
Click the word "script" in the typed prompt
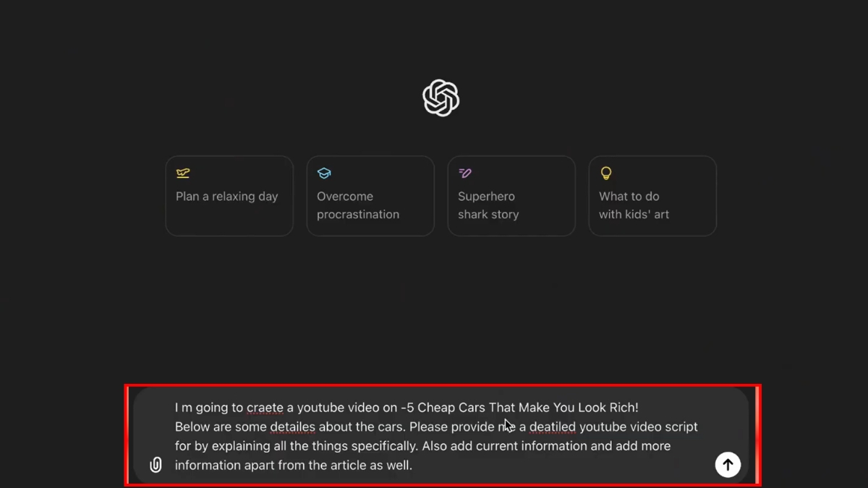coord(679,427)
